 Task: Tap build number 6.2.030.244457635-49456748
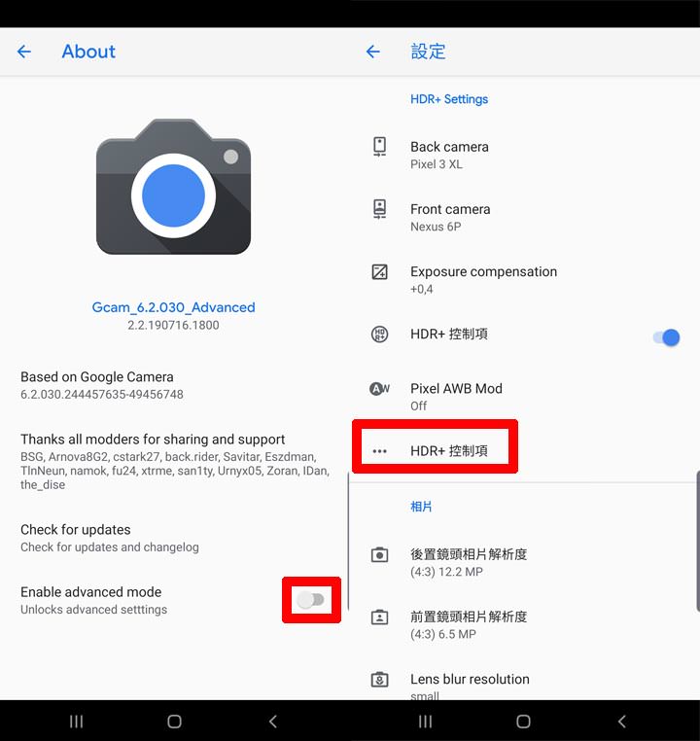point(101,395)
